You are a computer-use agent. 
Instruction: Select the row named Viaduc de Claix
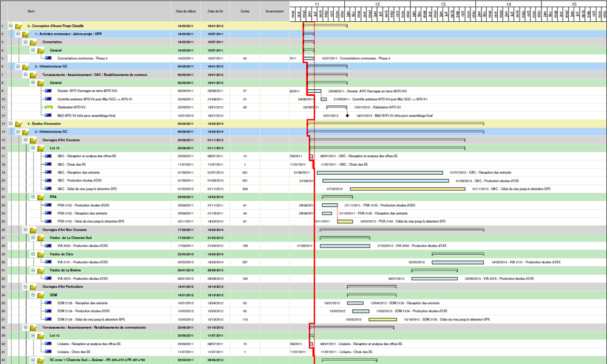303,254
